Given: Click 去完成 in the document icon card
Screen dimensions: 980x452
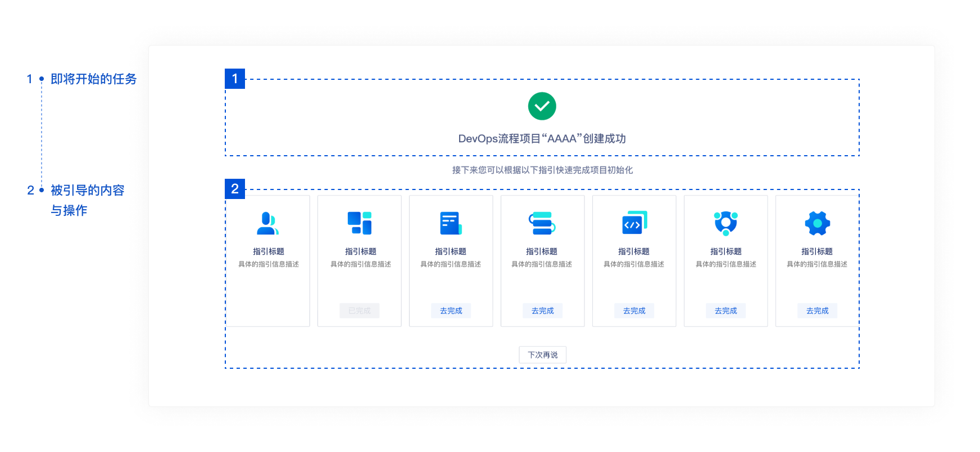Looking at the screenshot, I should click(451, 311).
